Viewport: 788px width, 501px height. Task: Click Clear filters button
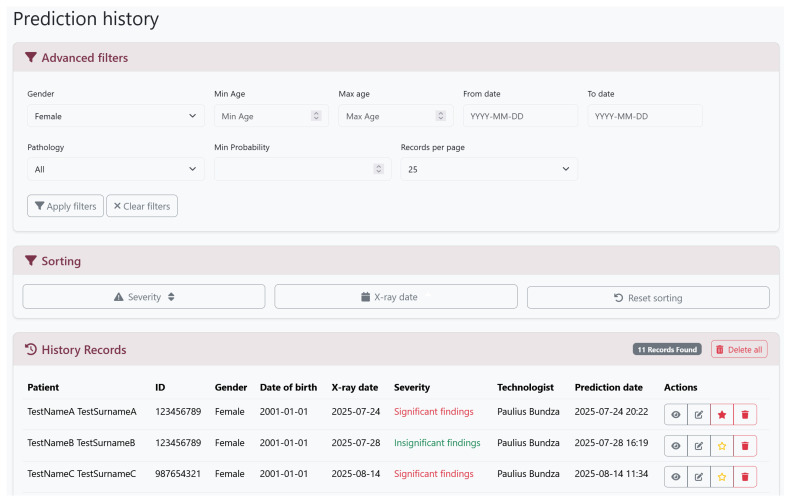click(x=142, y=206)
